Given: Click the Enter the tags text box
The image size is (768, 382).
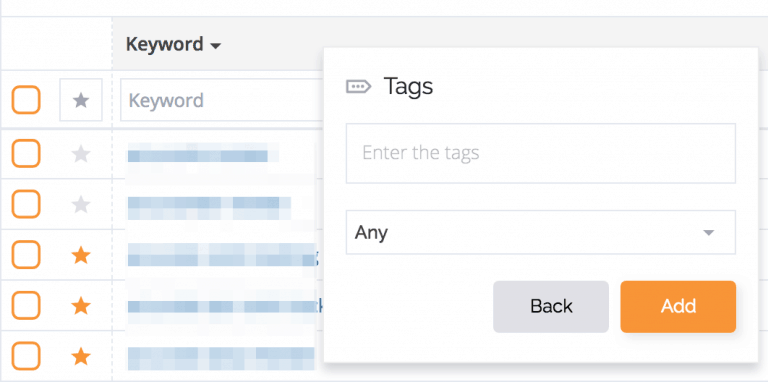Looking at the screenshot, I should (x=541, y=153).
